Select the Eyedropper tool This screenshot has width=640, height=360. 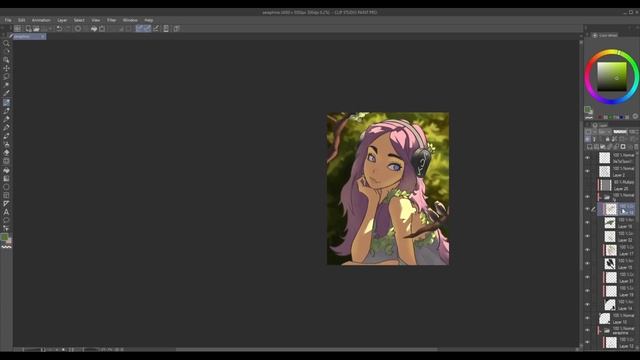tap(6, 93)
